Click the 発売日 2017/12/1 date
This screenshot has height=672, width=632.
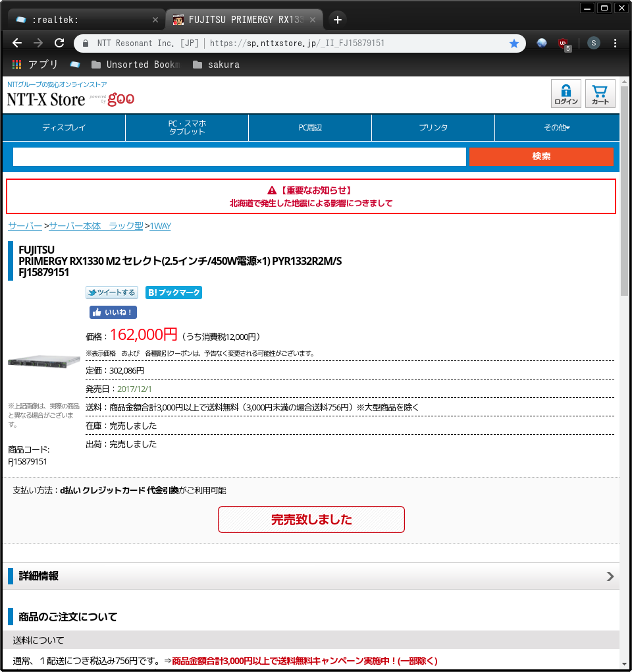point(118,389)
